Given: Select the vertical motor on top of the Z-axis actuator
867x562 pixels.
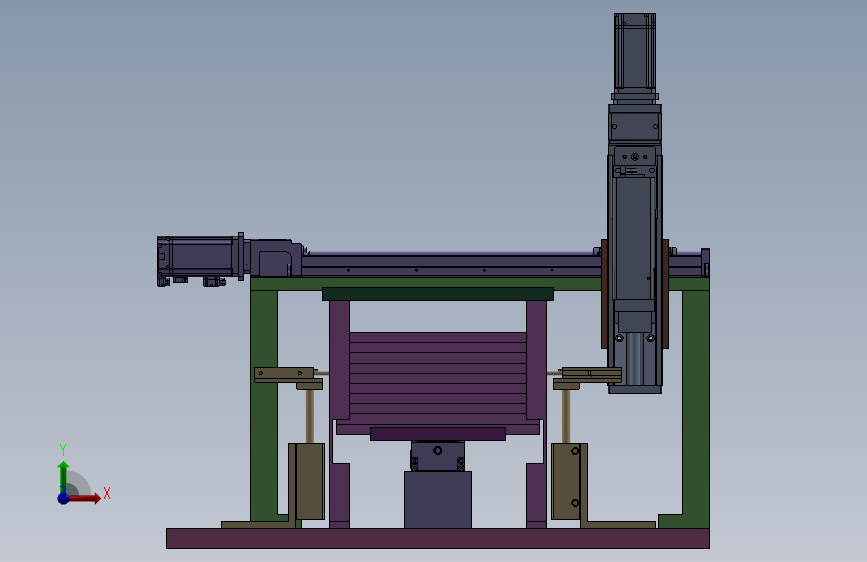Looking at the screenshot, I should 635,53.
